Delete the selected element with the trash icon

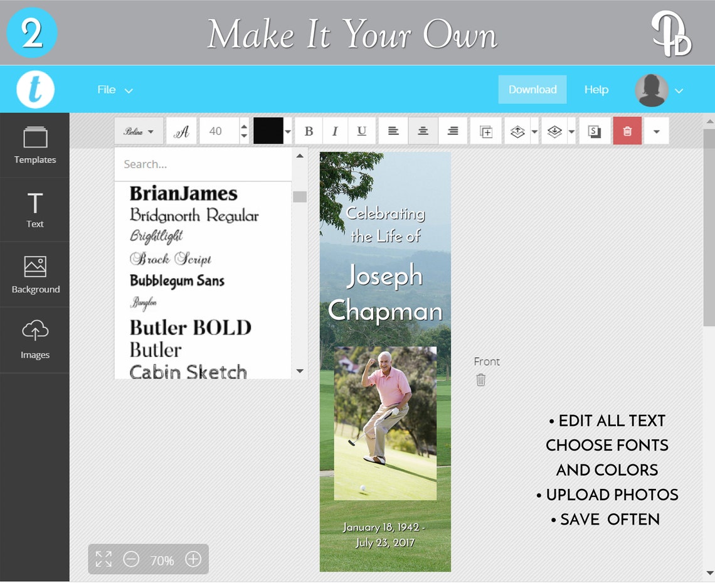pyautogui.click(x=627, y=131)
